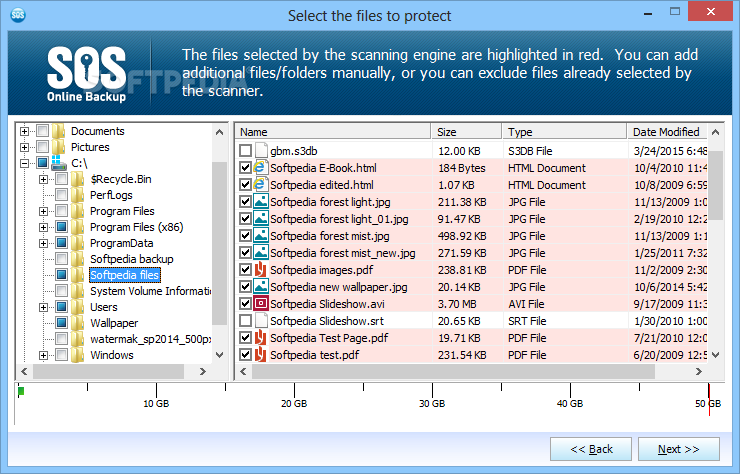
Task: Select the Softpedia files tree item
Action: coord(125,275)
